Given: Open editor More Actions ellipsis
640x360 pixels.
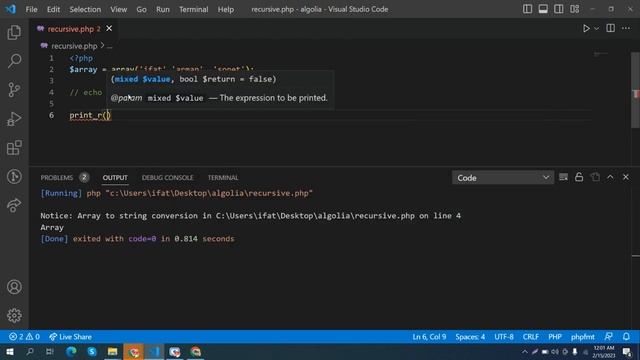Looking at the screenshot, I should click(626, 28).
